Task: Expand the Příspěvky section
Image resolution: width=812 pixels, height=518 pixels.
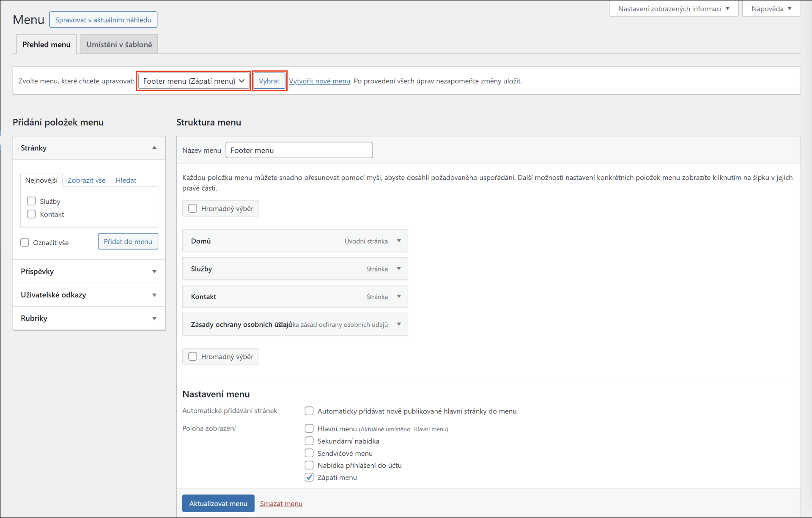Action: 154,271
